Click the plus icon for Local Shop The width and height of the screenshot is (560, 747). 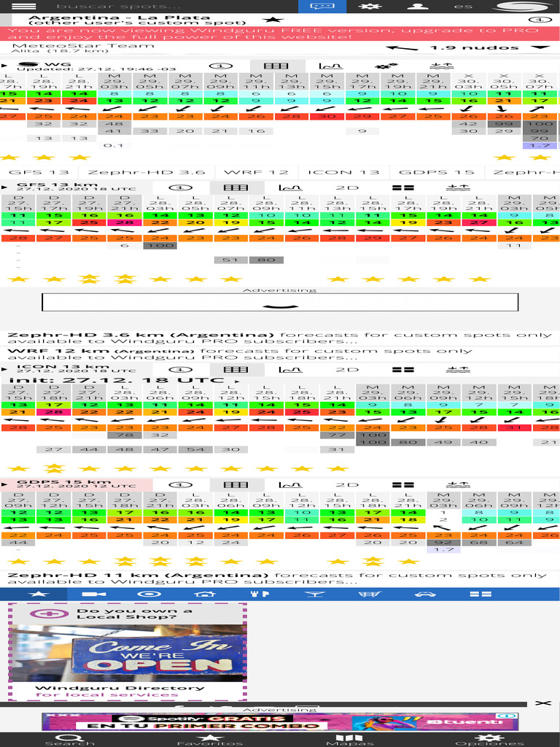point(50,614)
